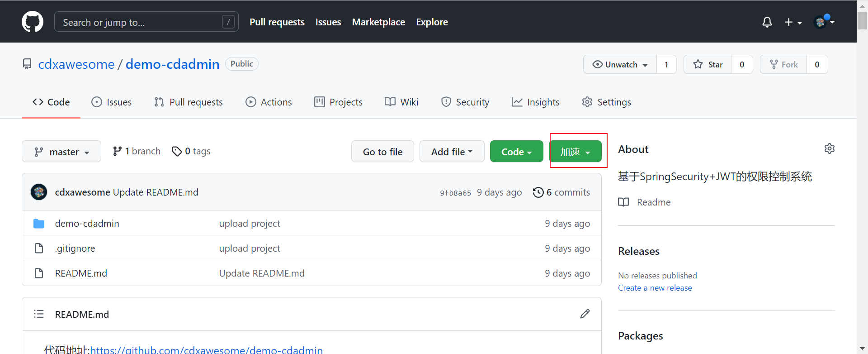Click the Fork button
The width and height of the screenshot is (868, 354).
pos(783,64)
